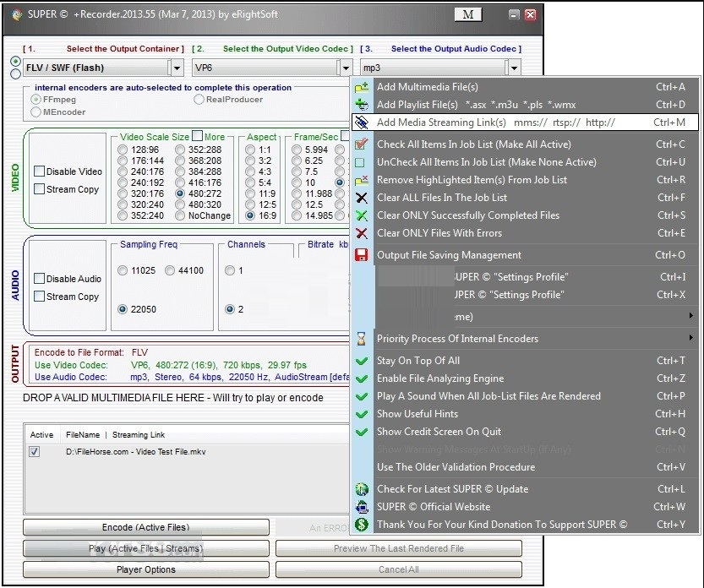Open the Output Audio Codec dropdown arrow
The width and height of the screenshot is (704, 588).
click(514, 68)
